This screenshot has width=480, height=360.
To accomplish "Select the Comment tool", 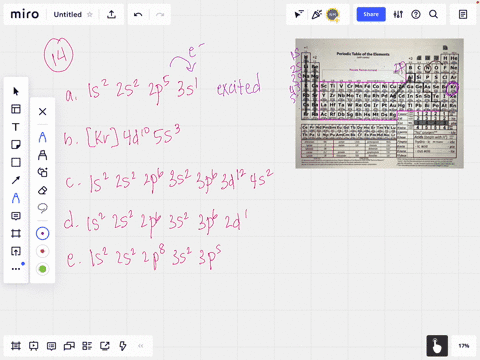I will (x=16, y=216).
